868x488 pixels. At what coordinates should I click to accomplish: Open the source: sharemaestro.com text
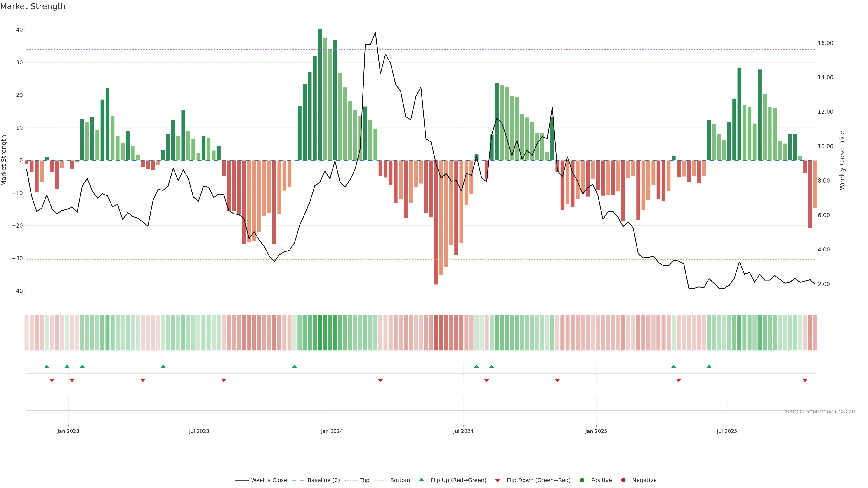click(821, 411)
